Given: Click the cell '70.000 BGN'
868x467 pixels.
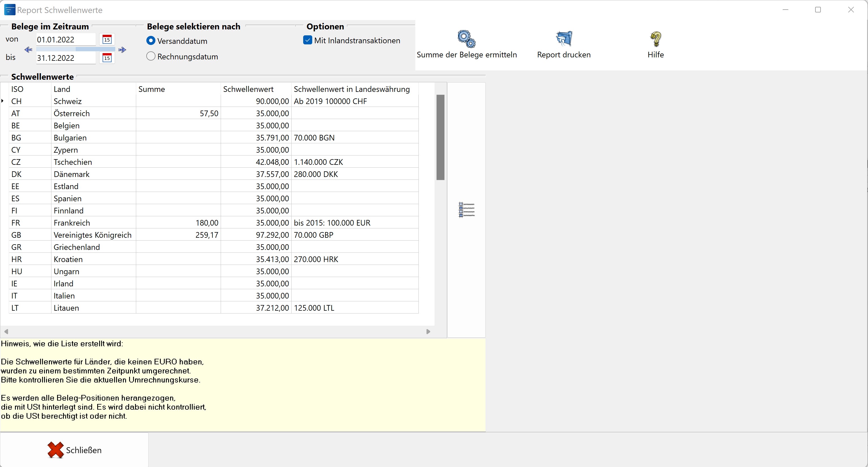Looking at the screenshot, I should tap(355, 138).
